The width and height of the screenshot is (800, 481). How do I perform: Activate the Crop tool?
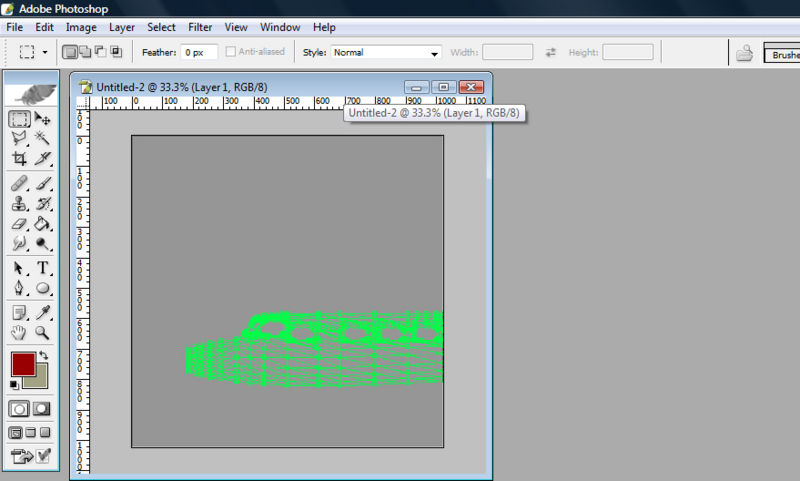click(19, 159)
